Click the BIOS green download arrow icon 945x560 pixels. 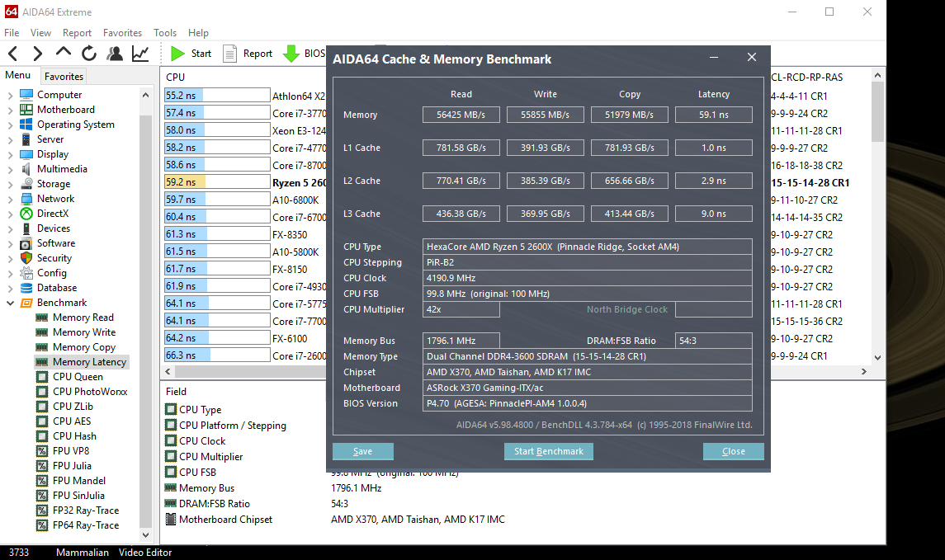click(x=291, y=54)
